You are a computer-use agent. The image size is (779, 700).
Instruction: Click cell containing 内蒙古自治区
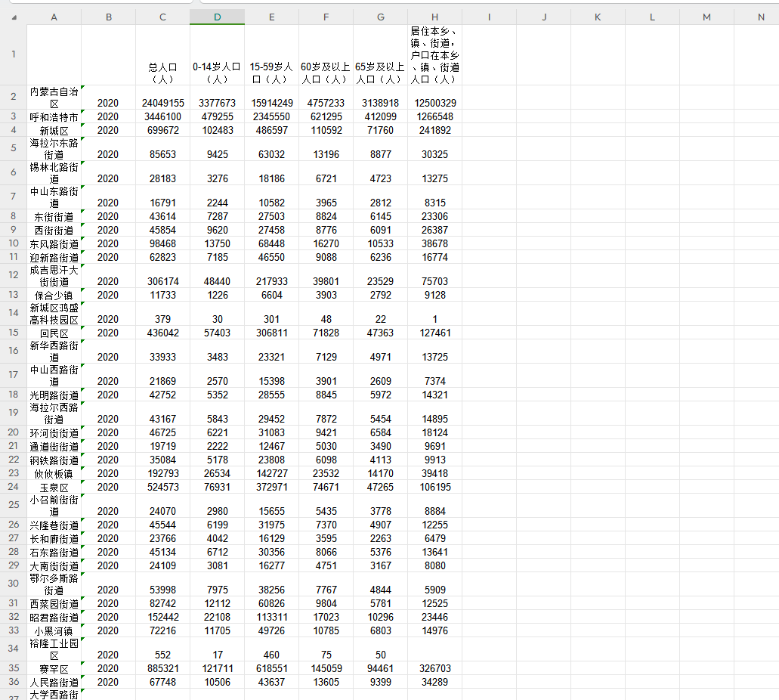pyautogui.click(x=54, y=98)
